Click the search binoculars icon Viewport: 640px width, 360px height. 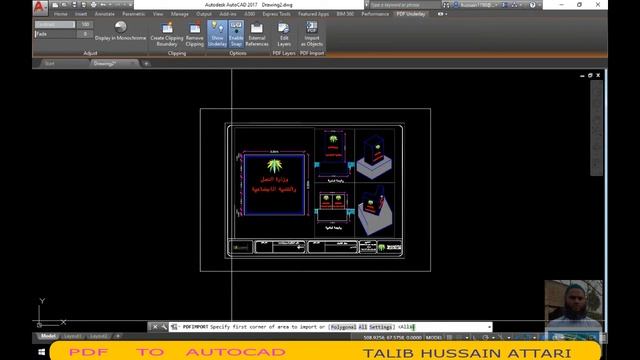coord(446,5)
